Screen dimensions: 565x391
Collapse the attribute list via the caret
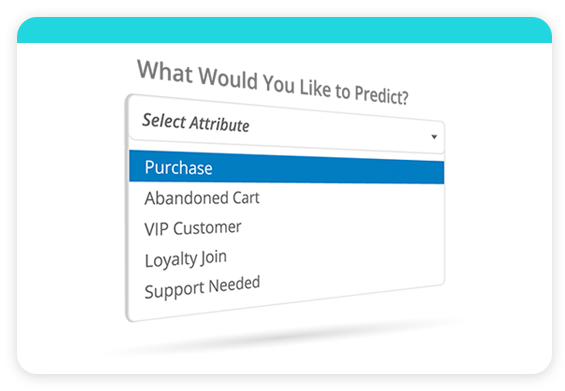[434, 137]
